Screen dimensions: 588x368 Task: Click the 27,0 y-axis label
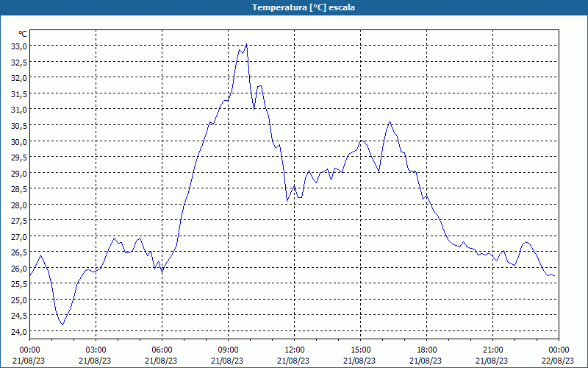point(19,237)
